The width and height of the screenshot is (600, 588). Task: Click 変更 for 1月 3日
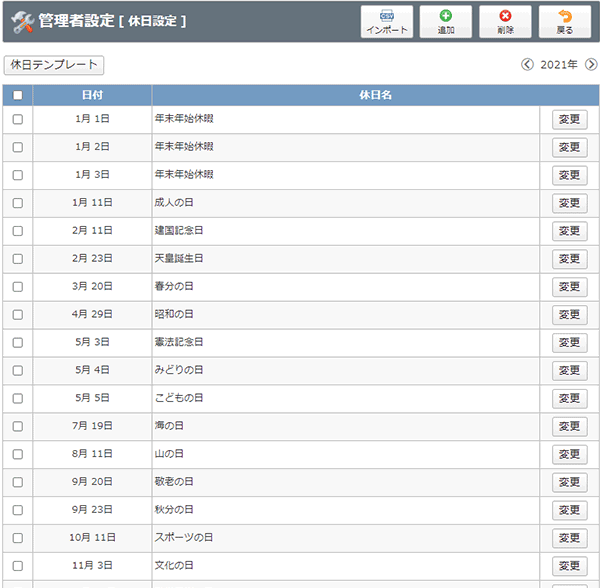pyautogui.click(x=569, y=175)
